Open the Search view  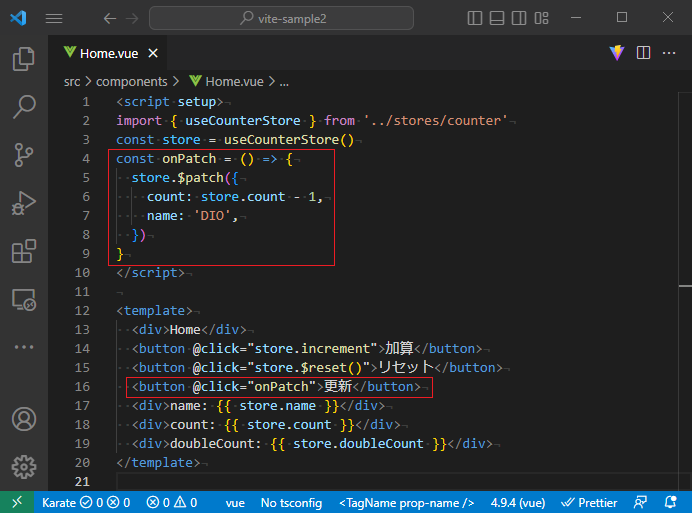[24, 106]
